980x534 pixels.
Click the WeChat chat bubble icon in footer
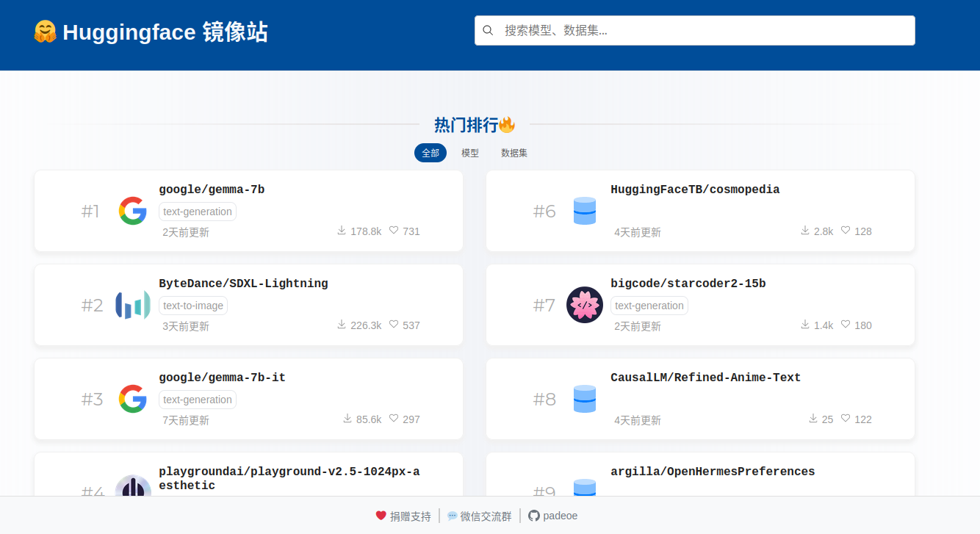pyautogui.click(x=453, y=516)
